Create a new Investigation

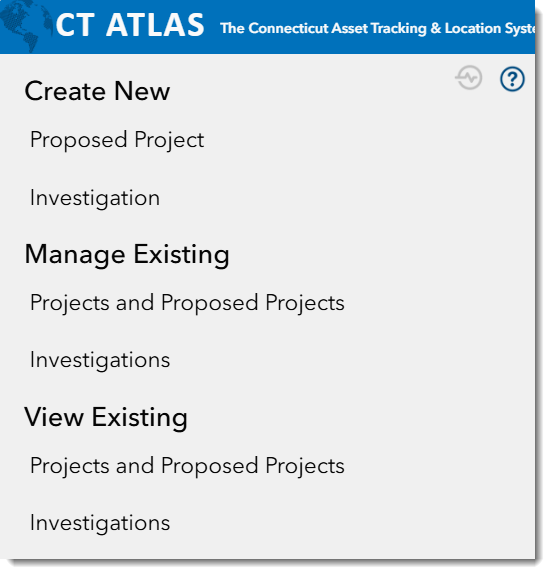point(95,198)
